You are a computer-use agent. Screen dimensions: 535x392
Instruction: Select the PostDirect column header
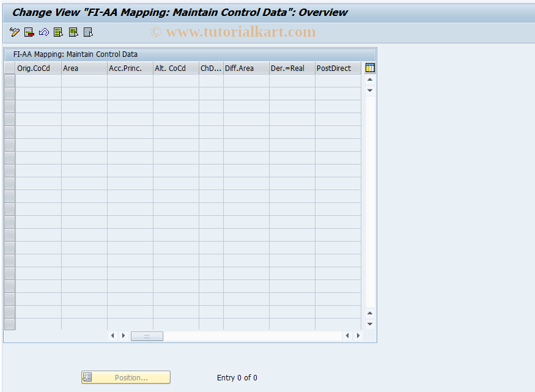[x=338, y=68]
